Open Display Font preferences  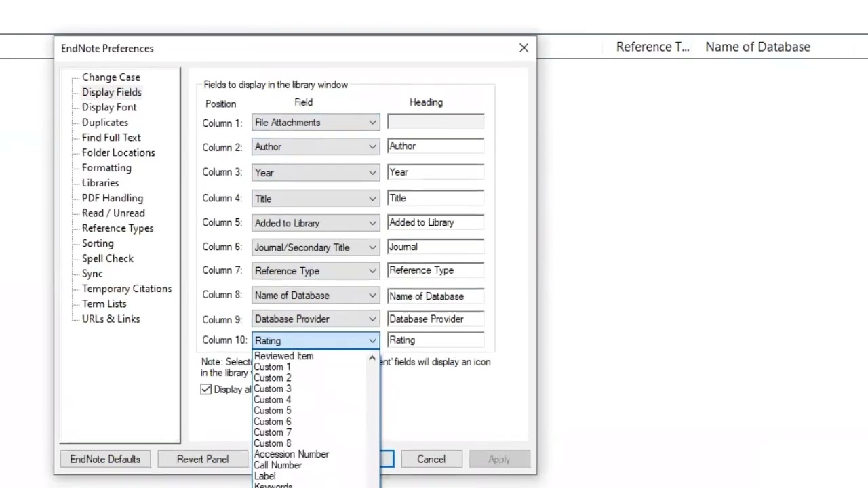[x=109, y=107]
